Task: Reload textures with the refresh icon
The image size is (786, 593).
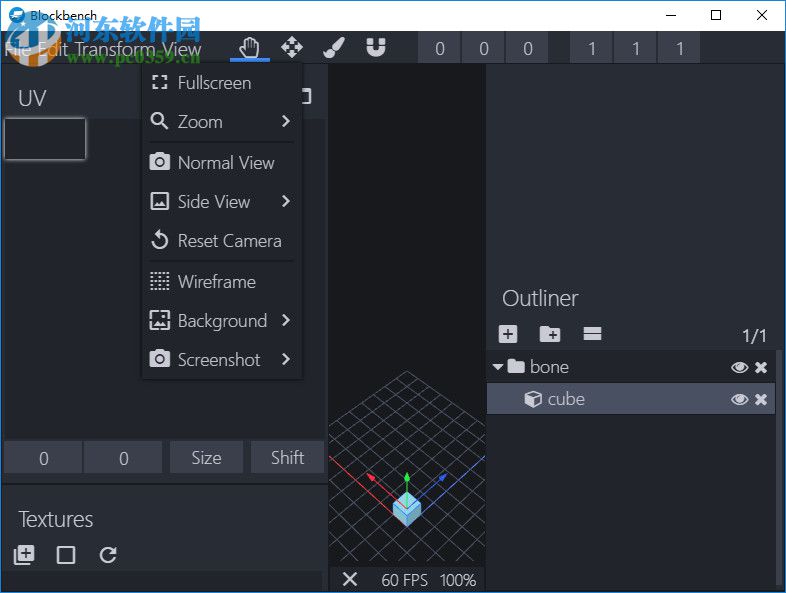Action: (x=108, y=555)
